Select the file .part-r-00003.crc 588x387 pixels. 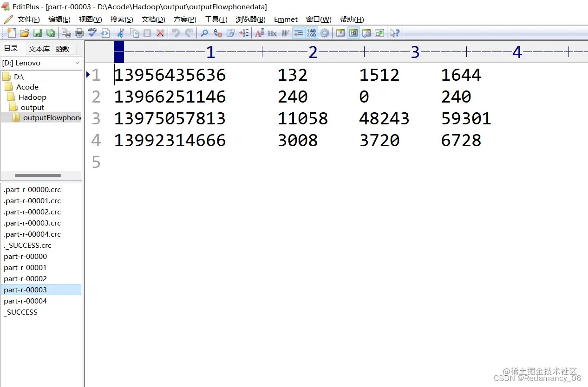[32, 223]
